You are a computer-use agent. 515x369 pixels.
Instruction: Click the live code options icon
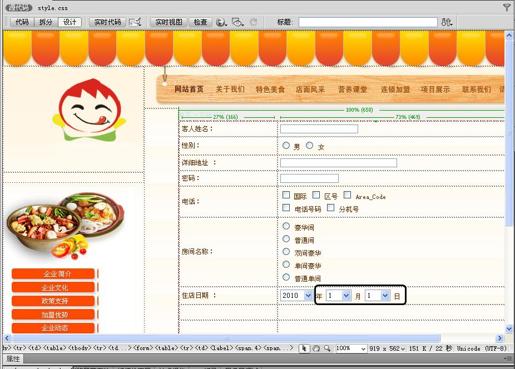point(135,22)
